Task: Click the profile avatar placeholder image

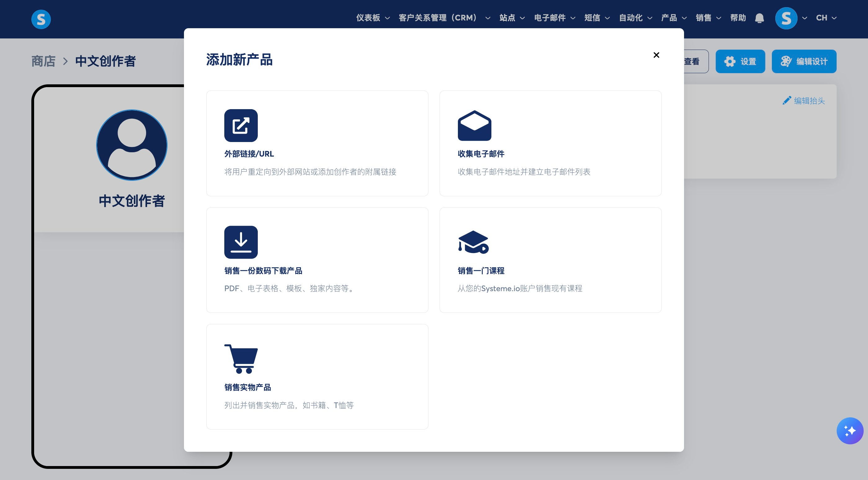Action: pyautogui.click(x=132, y=145)
